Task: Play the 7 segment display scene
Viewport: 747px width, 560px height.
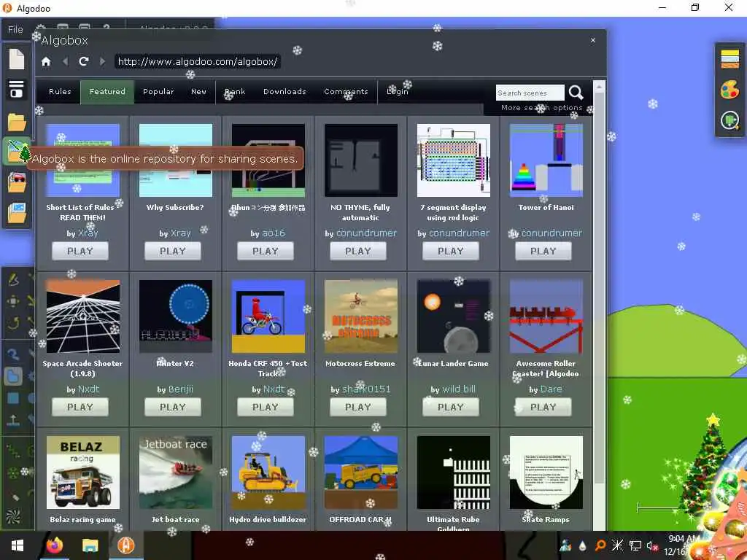Action: coord(450,251)
